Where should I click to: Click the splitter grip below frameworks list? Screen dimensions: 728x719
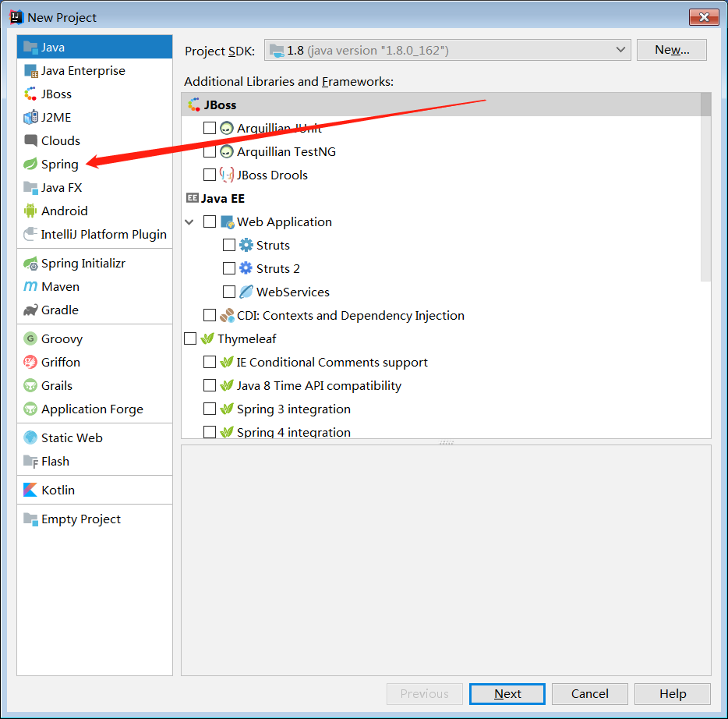(446, 442)
